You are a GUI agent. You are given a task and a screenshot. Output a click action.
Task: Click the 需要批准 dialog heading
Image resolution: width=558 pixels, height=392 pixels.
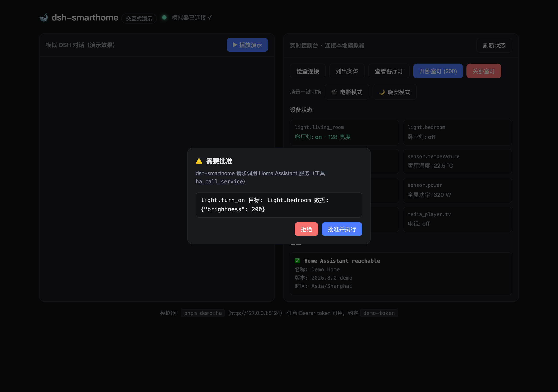click(x=219, y=161)
